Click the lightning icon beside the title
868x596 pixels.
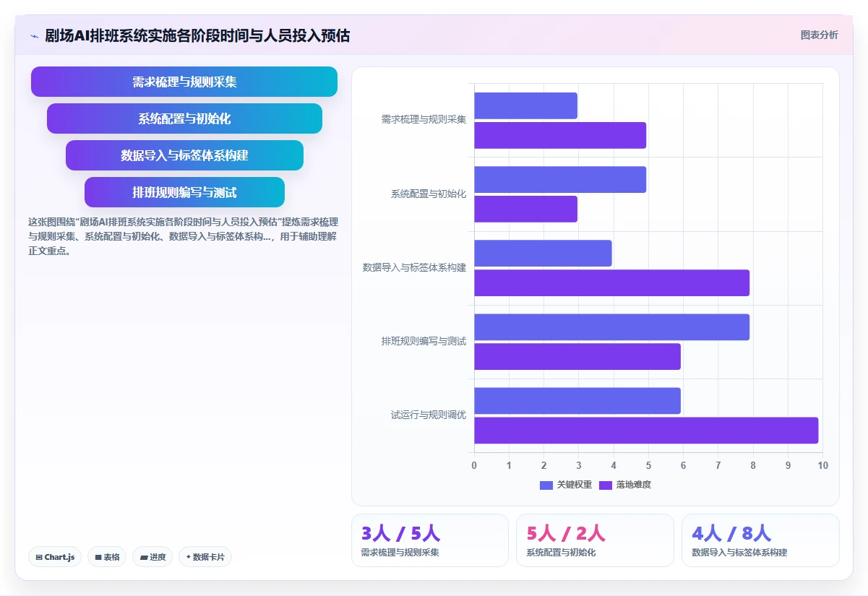point(34,35)
